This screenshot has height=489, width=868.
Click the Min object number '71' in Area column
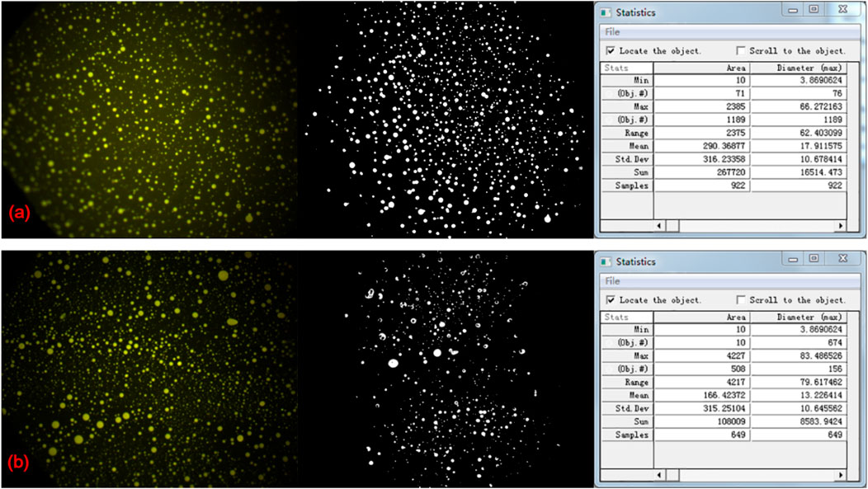point(740,93)
